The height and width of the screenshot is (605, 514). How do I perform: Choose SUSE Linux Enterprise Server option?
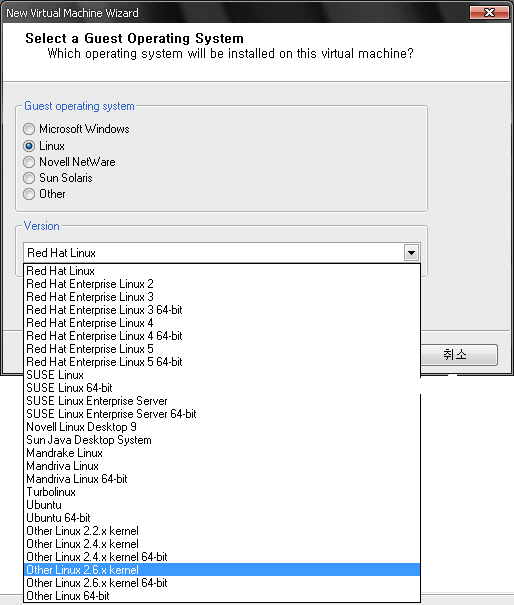222,401
